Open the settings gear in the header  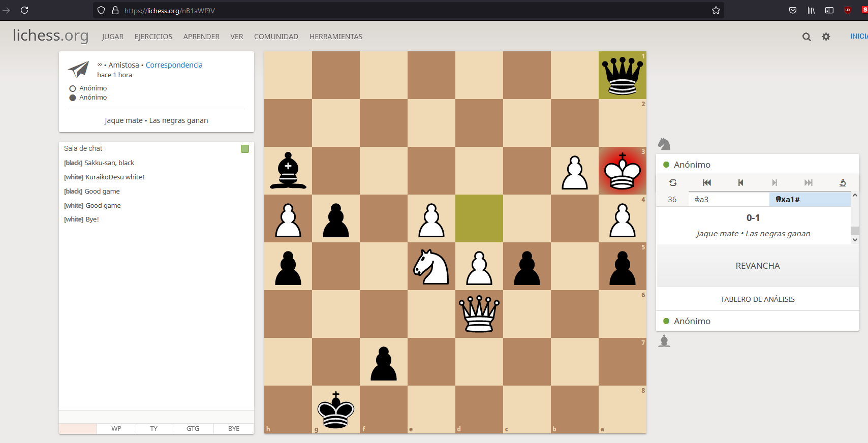point(826,37)
